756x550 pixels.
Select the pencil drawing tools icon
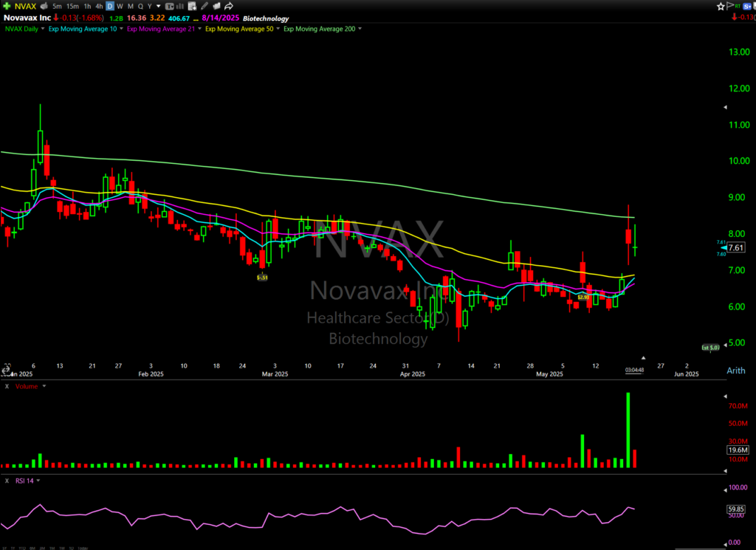(205, 6)
